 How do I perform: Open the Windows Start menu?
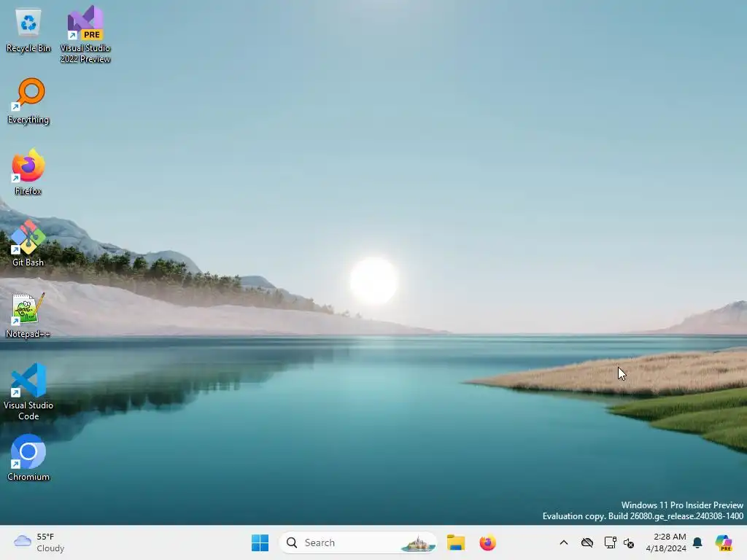(x=260, y=542)
